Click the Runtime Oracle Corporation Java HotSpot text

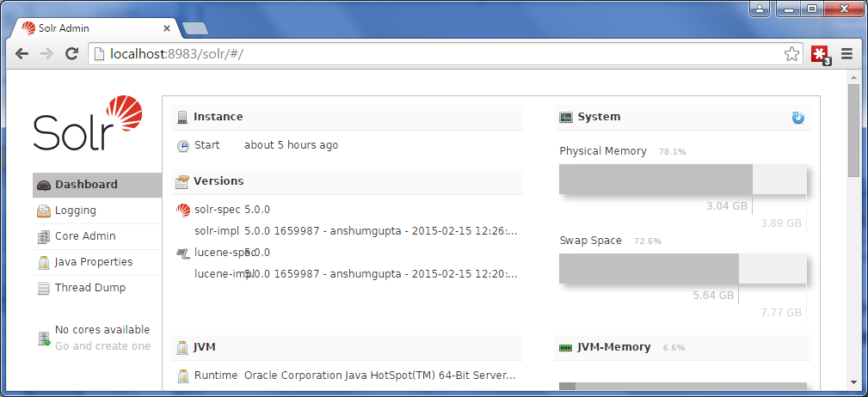[379, 376]
